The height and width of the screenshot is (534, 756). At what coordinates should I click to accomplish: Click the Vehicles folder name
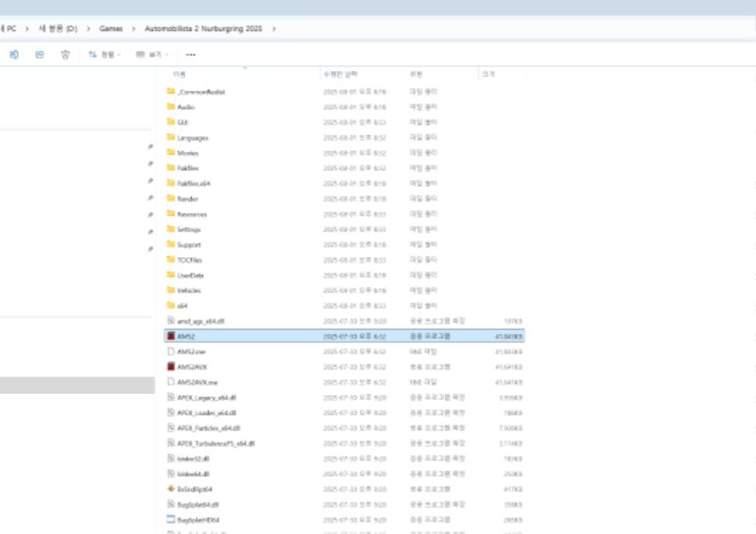(x=189, y=290)
